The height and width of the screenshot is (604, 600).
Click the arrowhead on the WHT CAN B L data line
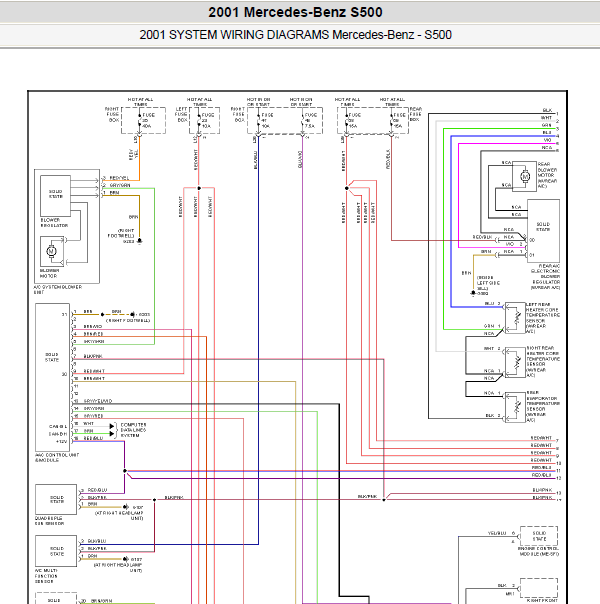click(112, 426)
